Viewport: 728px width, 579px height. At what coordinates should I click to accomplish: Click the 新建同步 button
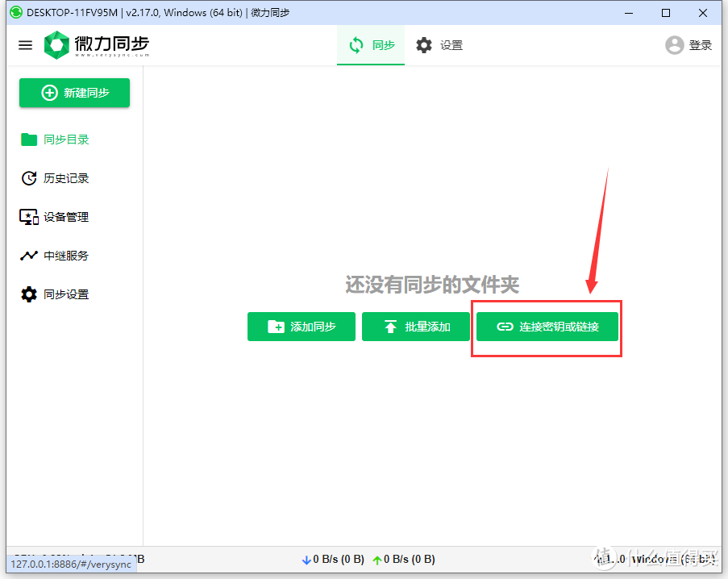tap(74, 93)
